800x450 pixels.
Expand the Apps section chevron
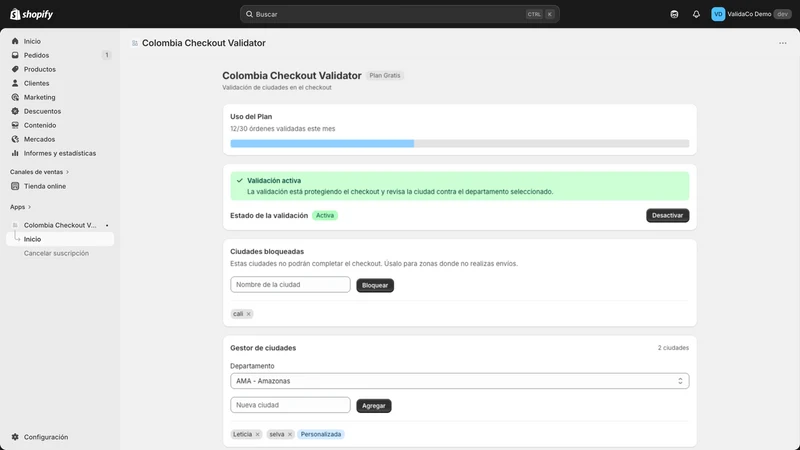(x=30, y=207)
